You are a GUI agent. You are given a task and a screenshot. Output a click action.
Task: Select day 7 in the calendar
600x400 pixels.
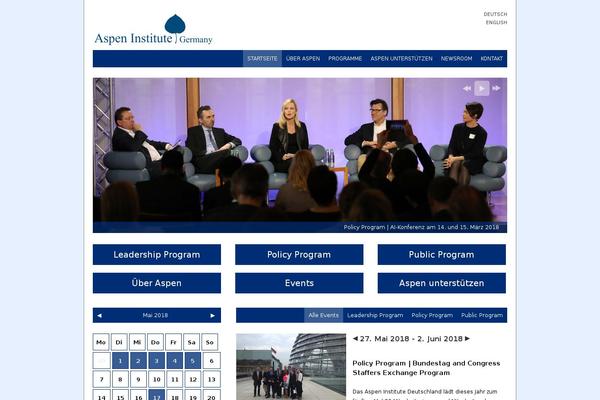coord(101,379)
